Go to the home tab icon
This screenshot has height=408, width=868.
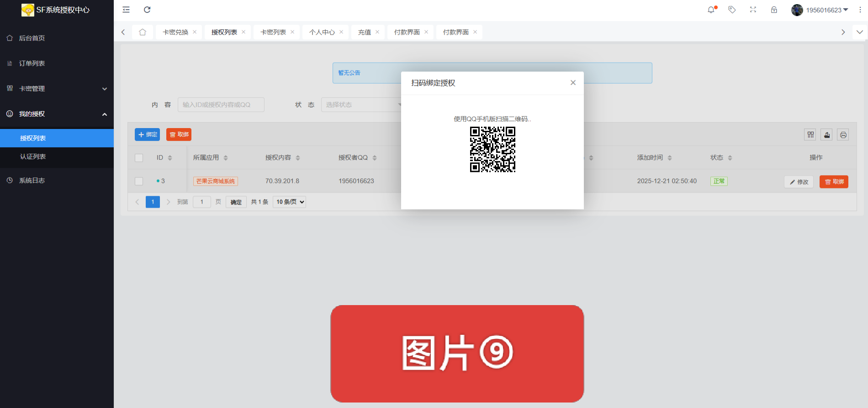pos(143,32)
